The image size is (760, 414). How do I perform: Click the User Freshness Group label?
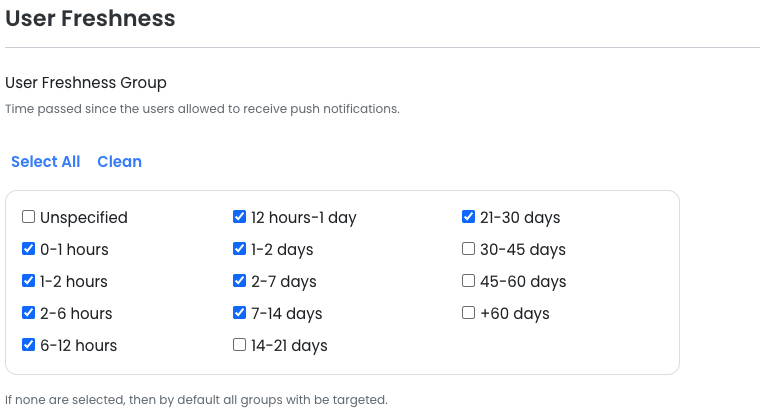click(x=86, y=83)
